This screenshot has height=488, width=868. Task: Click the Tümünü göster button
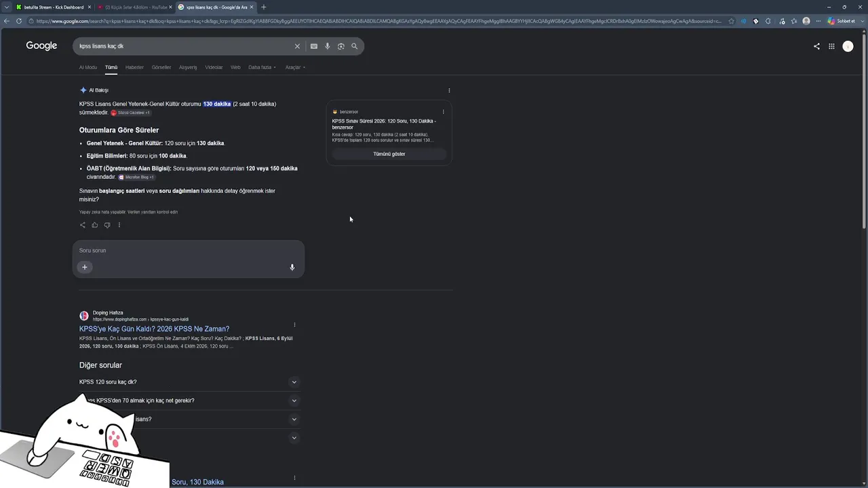tap(389, 154)
